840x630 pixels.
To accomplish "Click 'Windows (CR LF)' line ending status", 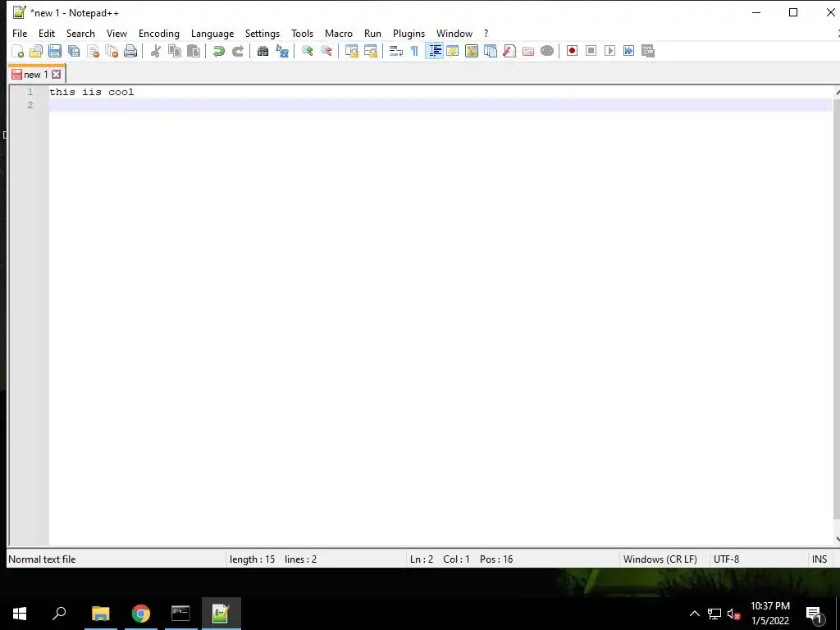I will (x=660, y=559).
